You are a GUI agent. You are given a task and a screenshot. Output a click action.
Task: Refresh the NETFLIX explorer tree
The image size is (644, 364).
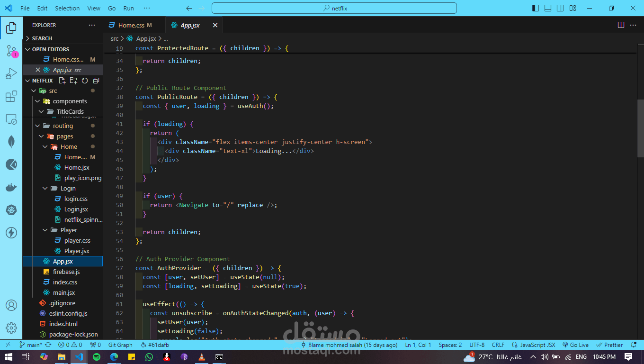85,81
